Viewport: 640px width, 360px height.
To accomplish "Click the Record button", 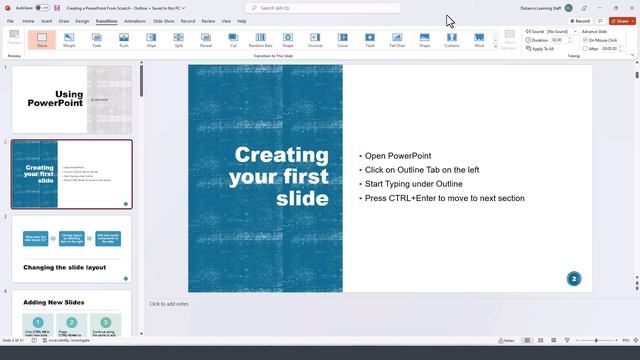I will (x=580, y=21).
